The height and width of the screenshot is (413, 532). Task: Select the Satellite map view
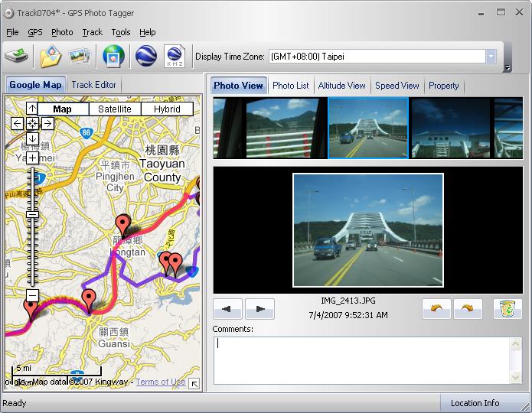coord(115,109)
